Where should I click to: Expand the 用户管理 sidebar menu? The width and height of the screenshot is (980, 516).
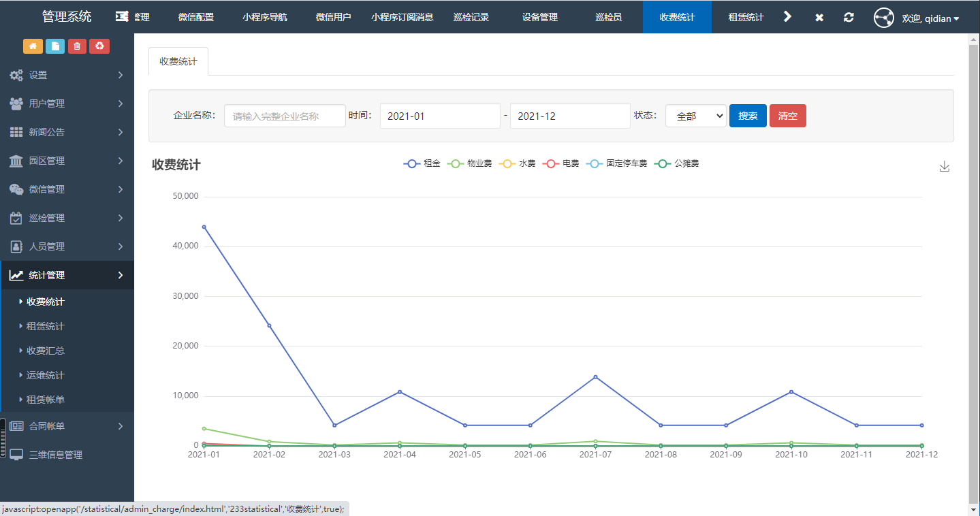tap(67, 103)
